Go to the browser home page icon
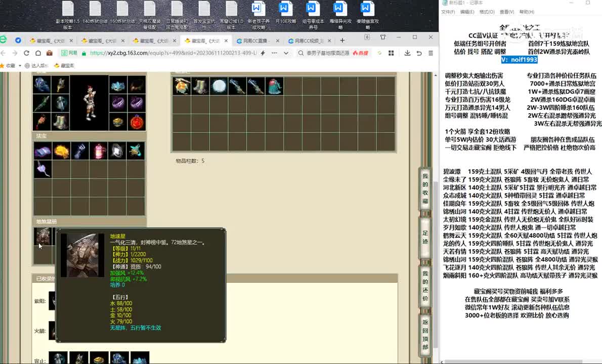 coord(38,53)
